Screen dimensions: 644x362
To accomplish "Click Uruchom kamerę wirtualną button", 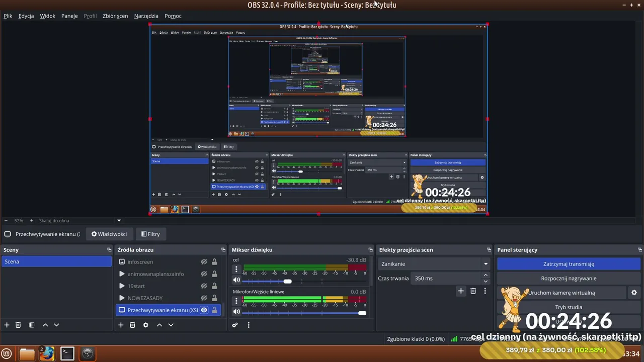I will tap(561, 293).
